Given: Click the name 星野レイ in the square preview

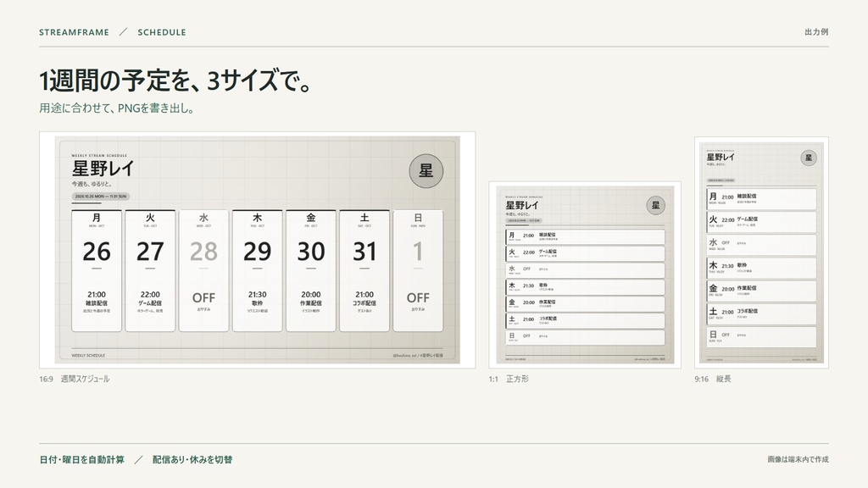Looking at the screenshot, I should pos(521,205).
